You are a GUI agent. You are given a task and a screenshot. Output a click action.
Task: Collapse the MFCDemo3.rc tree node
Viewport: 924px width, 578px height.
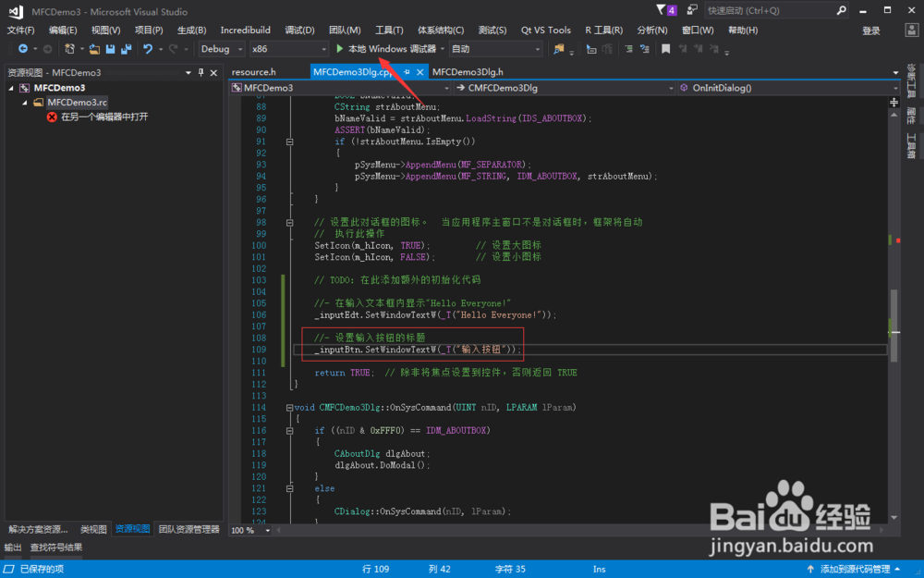tap(25, 103)
